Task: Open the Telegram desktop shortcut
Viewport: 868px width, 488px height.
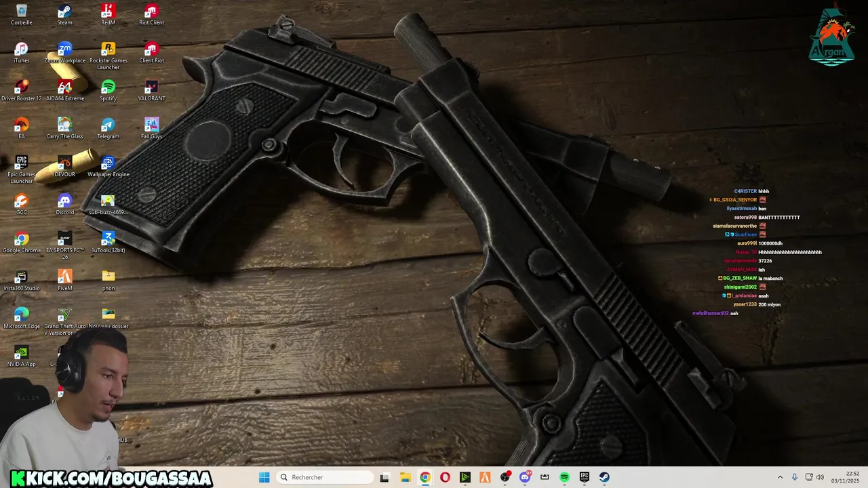Action: click(x=108, y=129)
